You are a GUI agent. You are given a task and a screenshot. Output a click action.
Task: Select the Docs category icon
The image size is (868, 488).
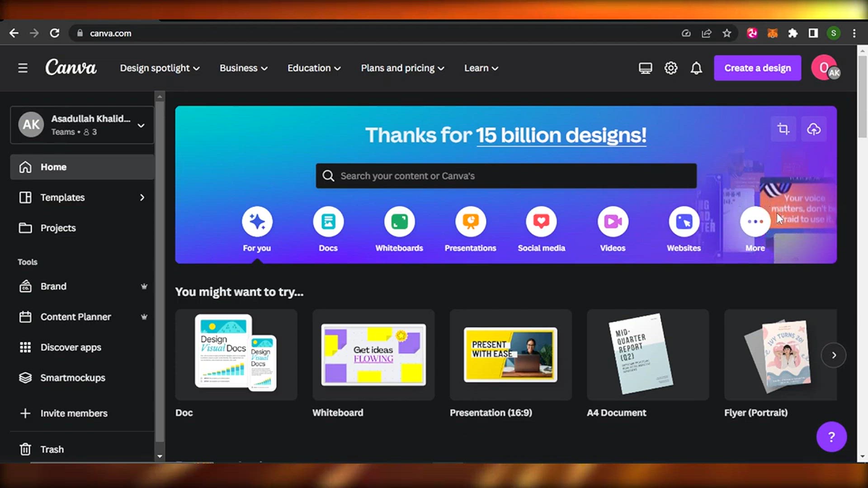pyautogui.click(x=328, y=221)
